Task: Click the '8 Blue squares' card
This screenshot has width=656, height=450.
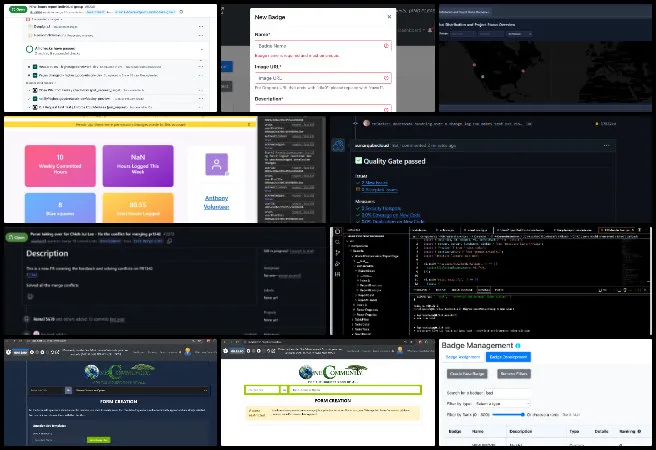Action: click(x=60, y=207)
